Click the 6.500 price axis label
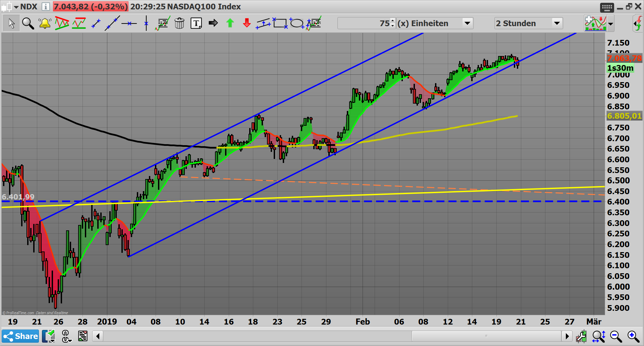The width and height of the screenshot is (644, 346). point(619,181)
